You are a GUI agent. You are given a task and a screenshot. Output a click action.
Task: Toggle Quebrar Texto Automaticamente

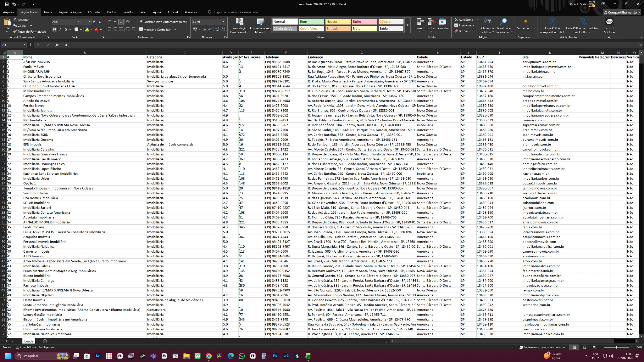click(163, 22)
